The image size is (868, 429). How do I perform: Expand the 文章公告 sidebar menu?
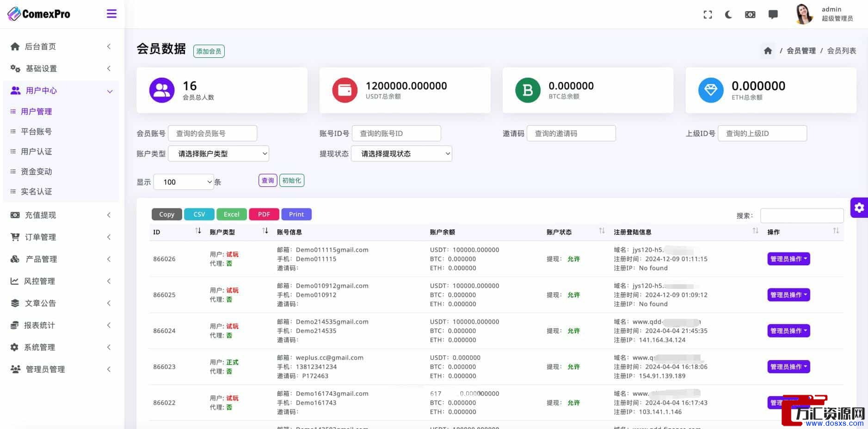[61, 303]
